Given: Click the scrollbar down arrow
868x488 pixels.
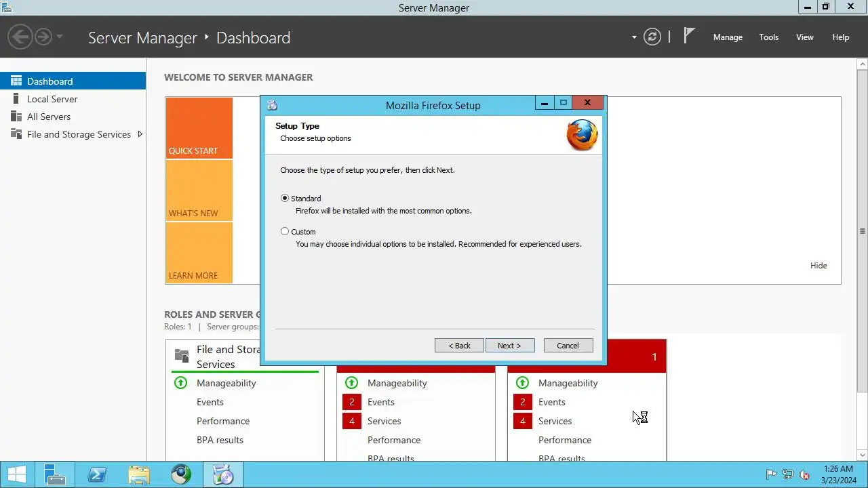Looking at the screenshot, I should (x=862, y=455).
